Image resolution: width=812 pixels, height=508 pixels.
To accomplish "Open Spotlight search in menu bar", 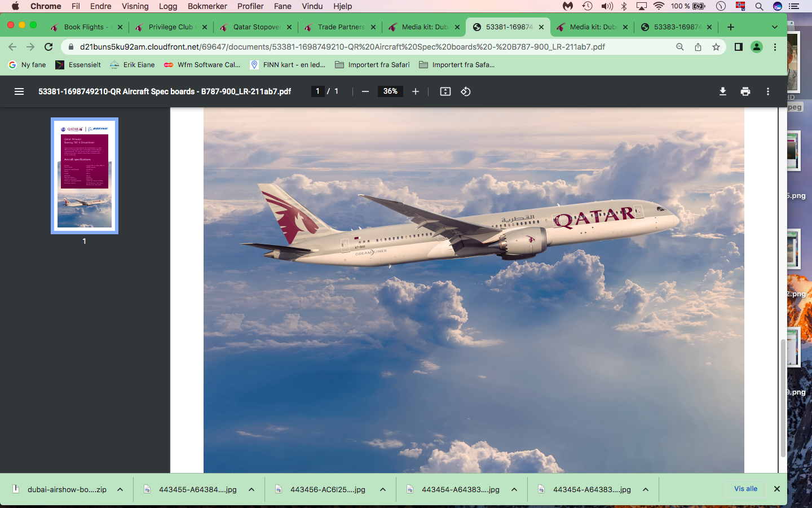I will pos(759,6).
